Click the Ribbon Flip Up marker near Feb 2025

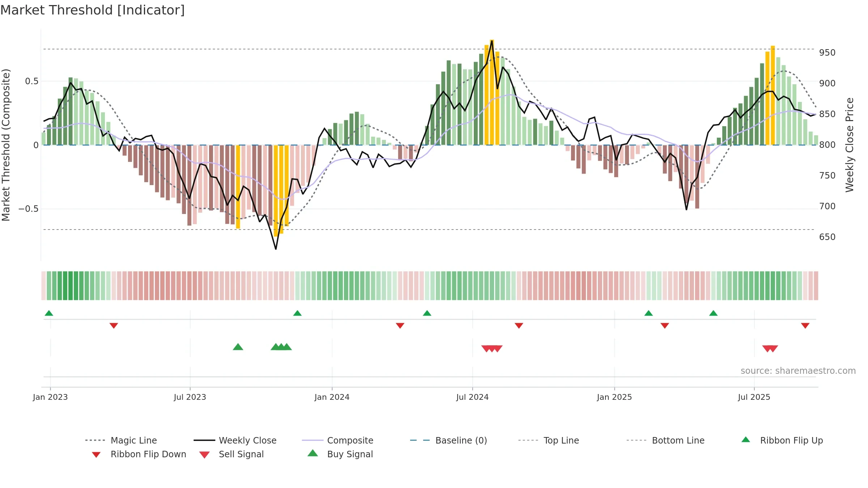[x=648, y=313]
